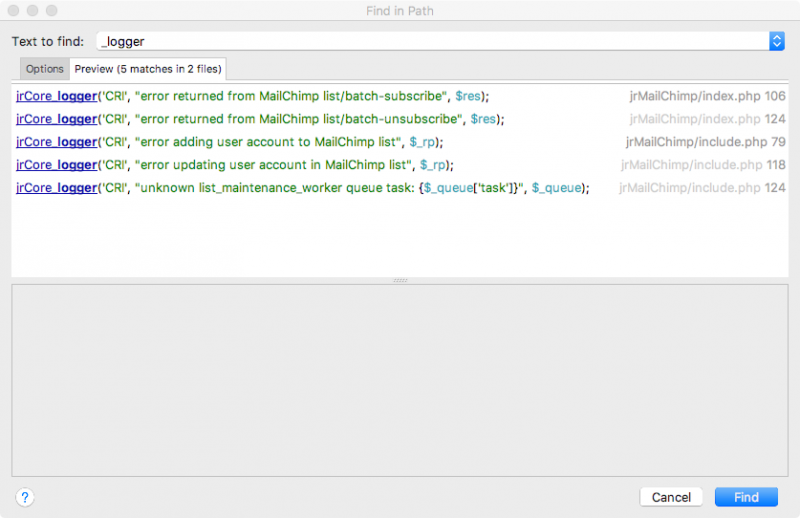The image size is (800, 518).
Task: Open the search history dropdown arrow
Action: [x=777, y=41]
